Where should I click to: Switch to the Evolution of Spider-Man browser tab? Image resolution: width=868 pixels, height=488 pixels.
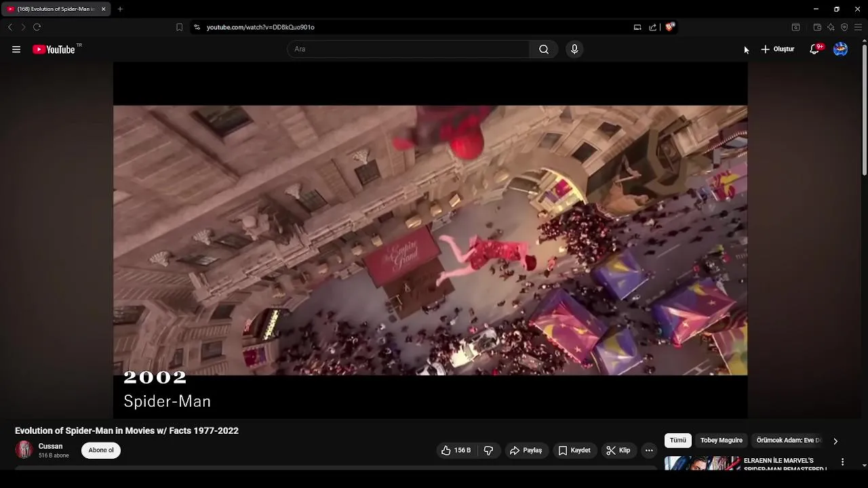coord(54,9)
